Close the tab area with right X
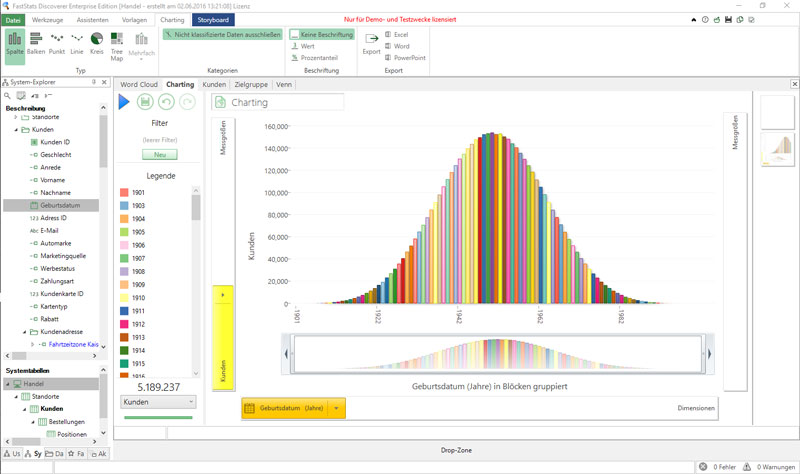The image size is (800, 474). [794, 84]
